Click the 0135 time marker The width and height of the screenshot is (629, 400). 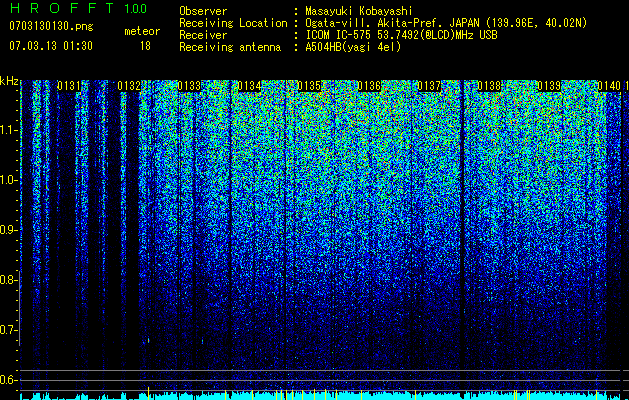point(309,86)
